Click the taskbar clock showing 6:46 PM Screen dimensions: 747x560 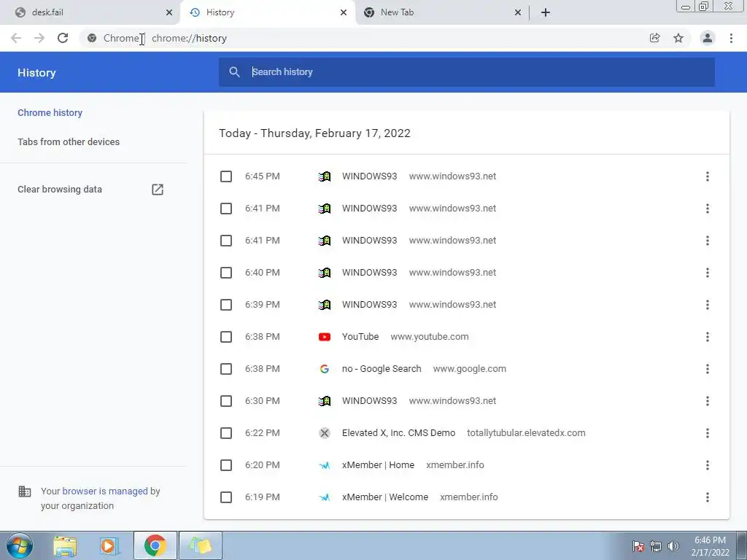coord(710,546)
